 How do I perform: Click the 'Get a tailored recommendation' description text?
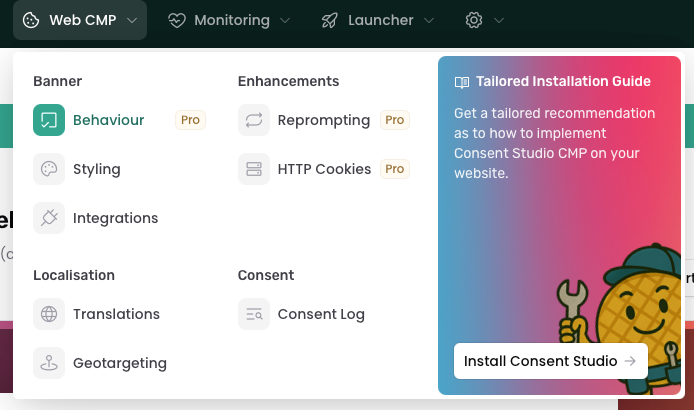click(x=555, y=143)
